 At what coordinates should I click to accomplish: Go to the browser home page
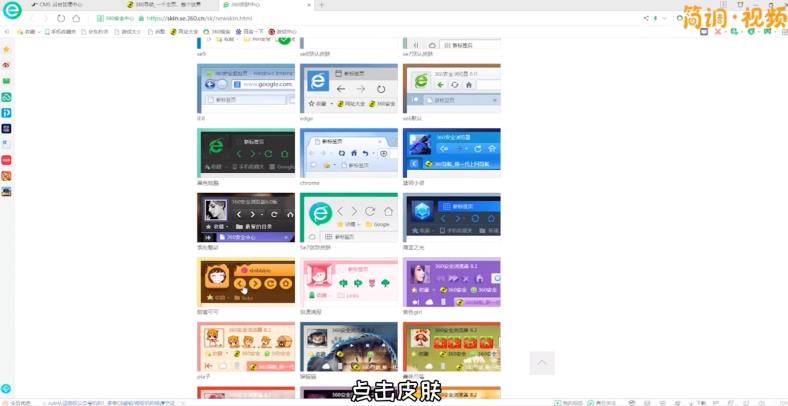pyautogui.click(x=77, y=18)
